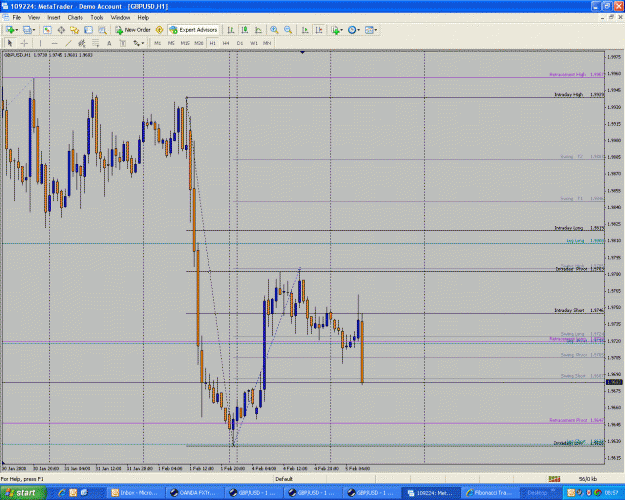The width and height of the screenshot is (625, 500).
Task: Toggle chart shift from right border
Action: point(319,30)
